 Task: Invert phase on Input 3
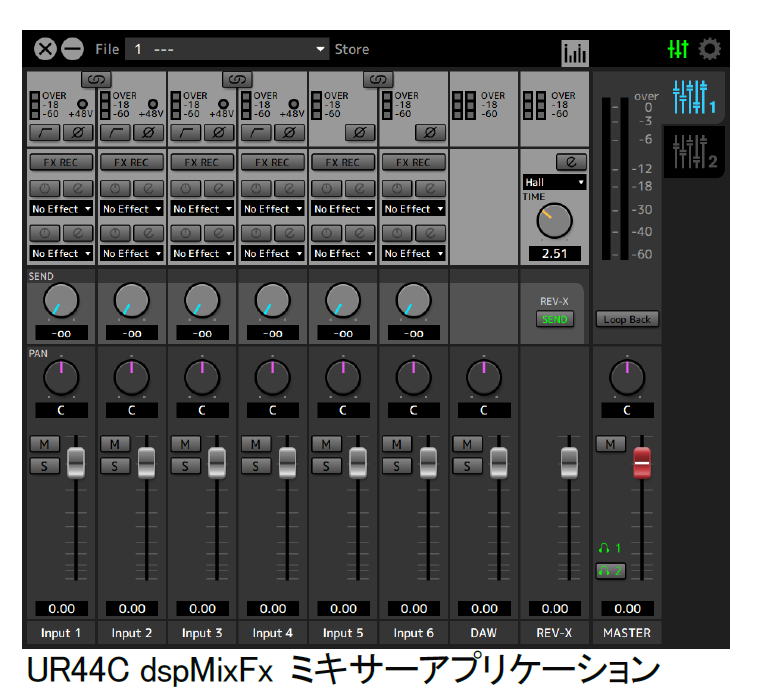click(218, 132)
